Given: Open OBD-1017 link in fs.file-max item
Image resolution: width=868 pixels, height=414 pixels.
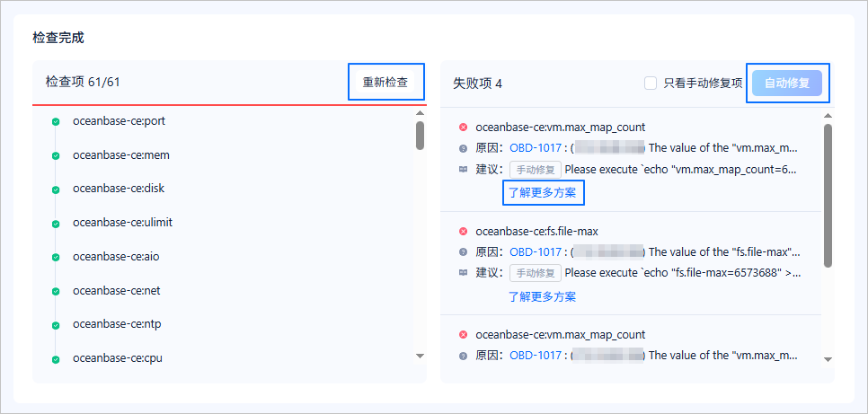Looking at the screenshot, I should pos(536,251).
